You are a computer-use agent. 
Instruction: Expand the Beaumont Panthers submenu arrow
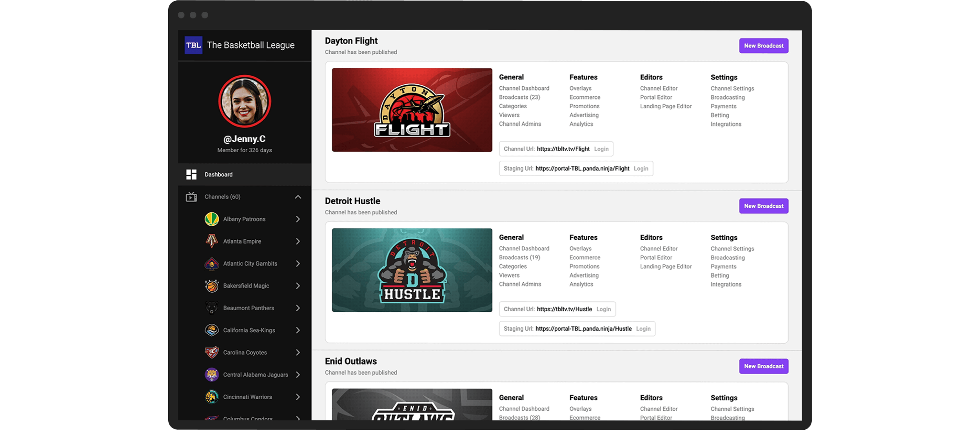tap(298, 308)
